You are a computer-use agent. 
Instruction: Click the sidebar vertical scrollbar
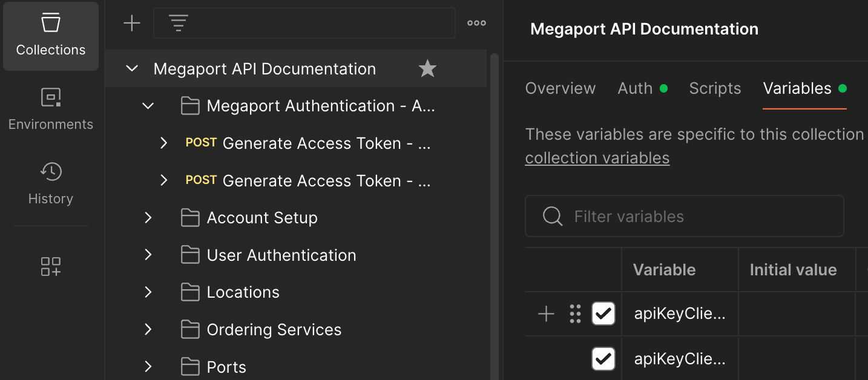(495, 216)
